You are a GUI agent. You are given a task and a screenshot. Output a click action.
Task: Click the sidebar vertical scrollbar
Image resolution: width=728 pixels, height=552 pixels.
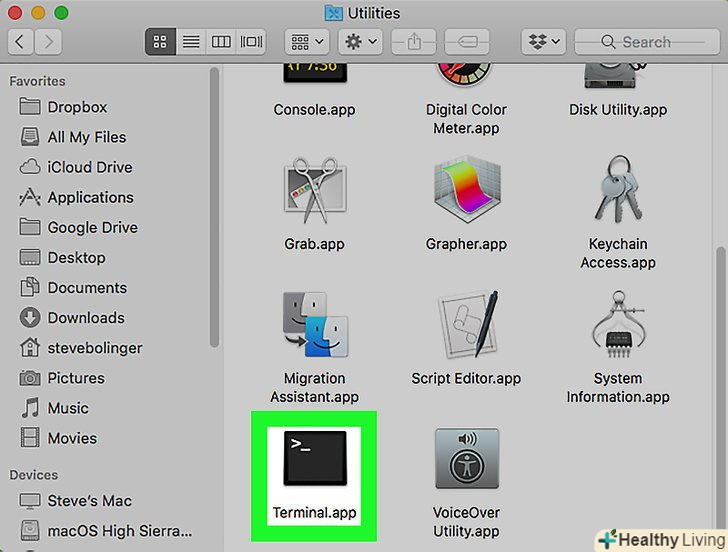point(214,207)
